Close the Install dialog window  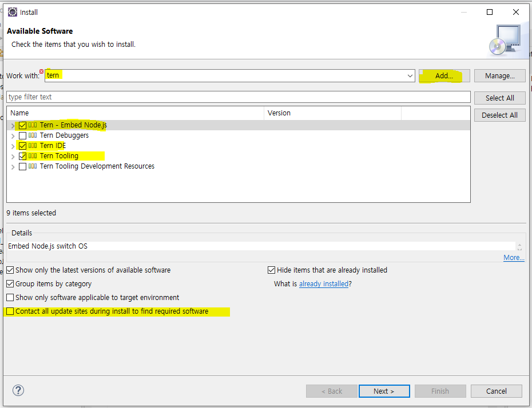516,12
